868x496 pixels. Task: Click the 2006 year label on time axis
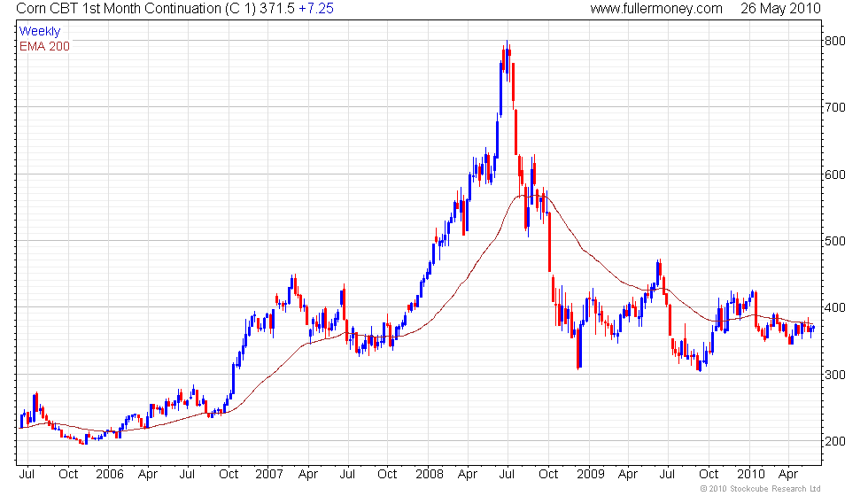point(110,475)
